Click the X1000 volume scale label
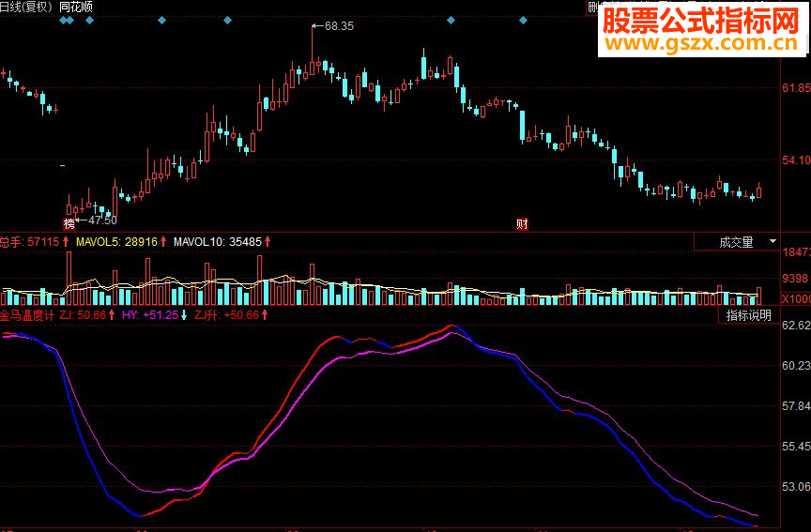This screenshot has height=532, width=811. pyautogui.click(x=796, y=298)
